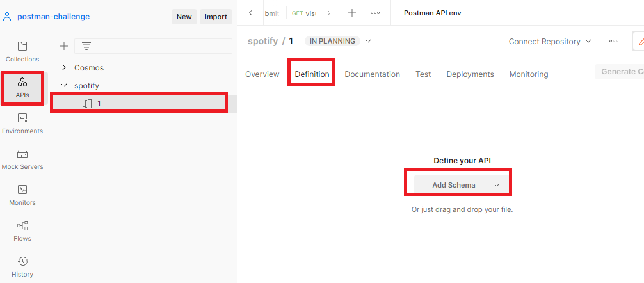Open the Flows sidebar section
This screenshot has width=644, height=283.
click(22, 231)
